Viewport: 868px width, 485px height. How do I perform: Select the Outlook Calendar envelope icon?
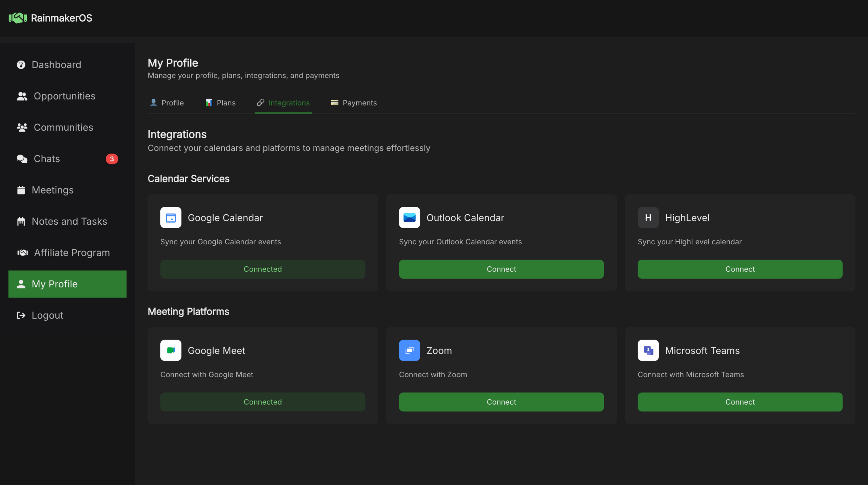click(409, 218)
